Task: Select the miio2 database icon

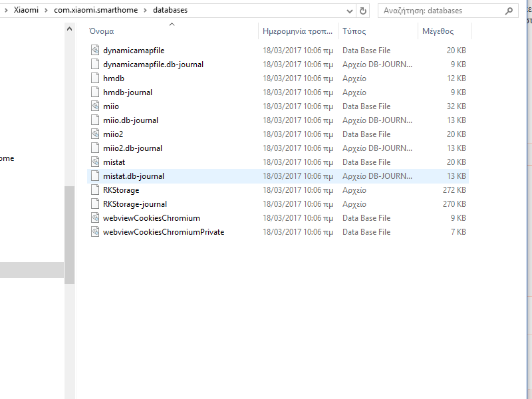Action: click(x=96, y=134)
